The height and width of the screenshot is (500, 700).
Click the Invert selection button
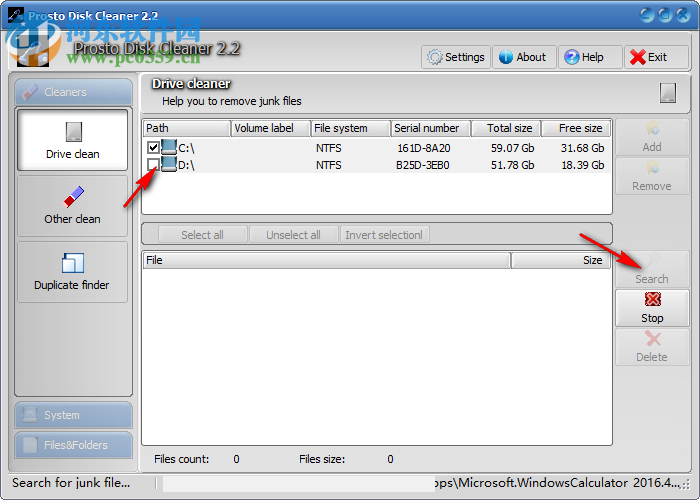[x=384, y=235]
